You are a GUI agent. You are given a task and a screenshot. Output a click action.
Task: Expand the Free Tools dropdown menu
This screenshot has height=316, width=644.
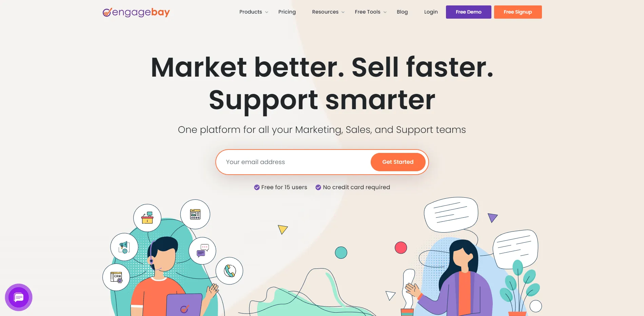[370, 12]
